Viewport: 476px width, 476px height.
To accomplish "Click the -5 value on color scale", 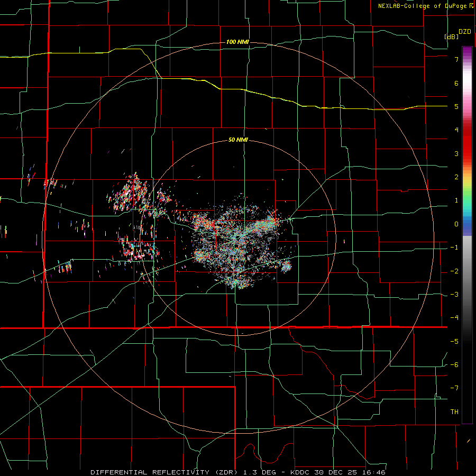I will (454, 342).
